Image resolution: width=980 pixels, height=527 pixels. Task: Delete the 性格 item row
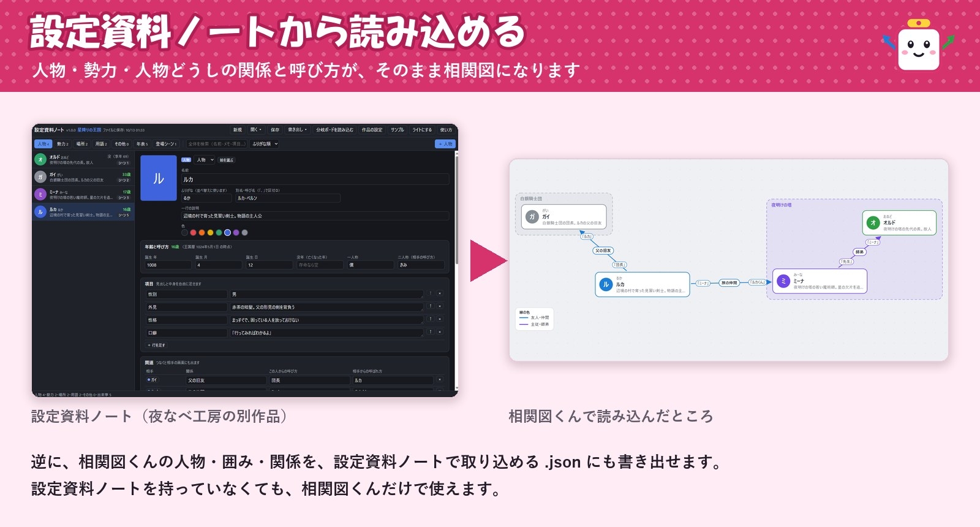[440, 319]
